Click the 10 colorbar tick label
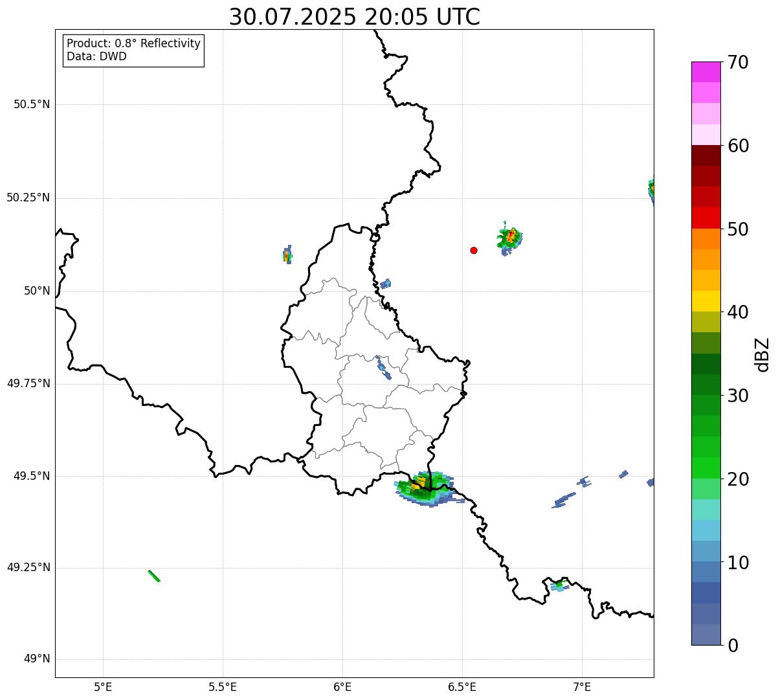 tap(737, 563)
